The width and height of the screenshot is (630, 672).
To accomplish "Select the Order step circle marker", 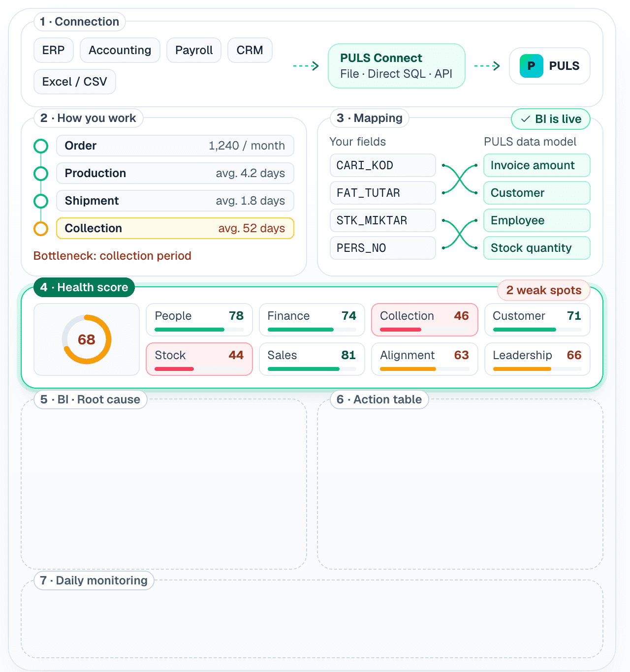I will point(41,146).
